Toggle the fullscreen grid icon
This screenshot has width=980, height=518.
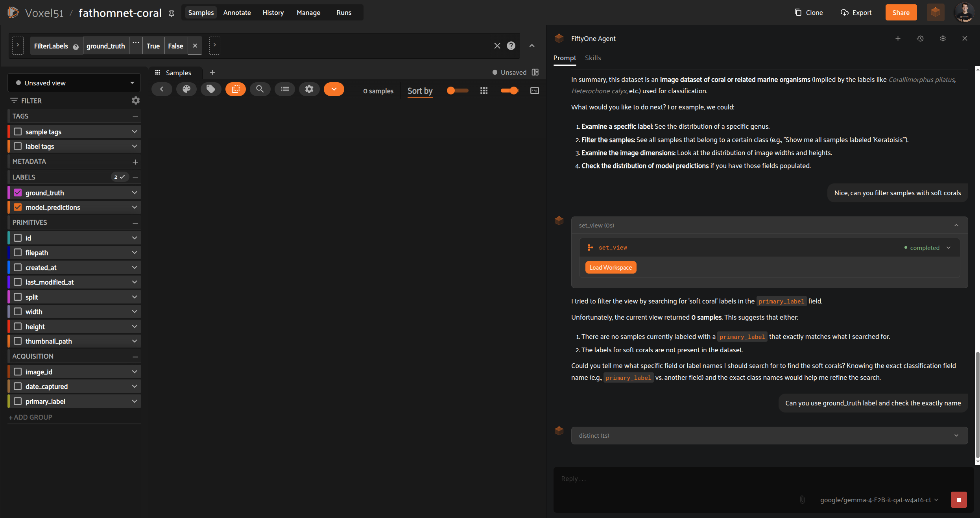tap(535, 91)
